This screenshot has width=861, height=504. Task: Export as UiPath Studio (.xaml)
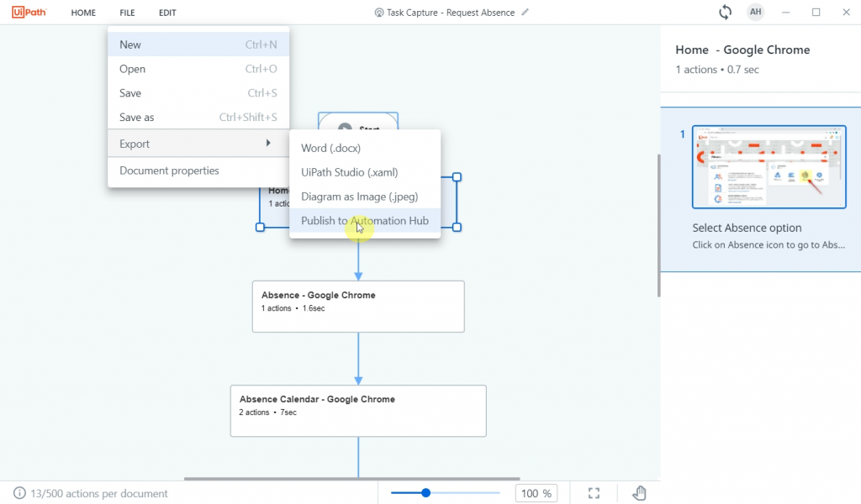(x=365, y=172)
